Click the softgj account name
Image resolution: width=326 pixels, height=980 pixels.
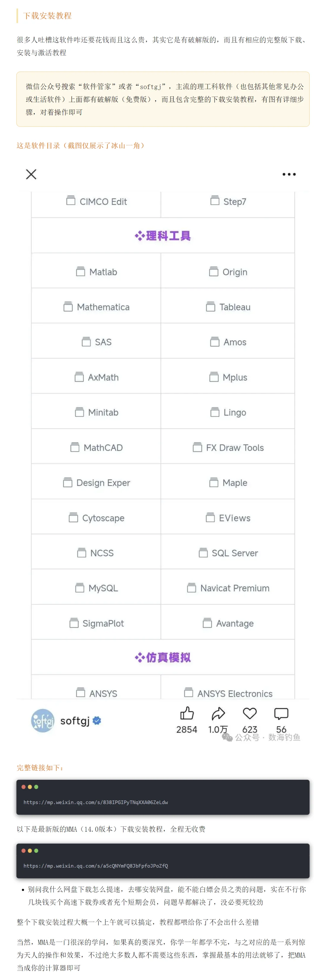pyautogui.click(x=75, y=721)
